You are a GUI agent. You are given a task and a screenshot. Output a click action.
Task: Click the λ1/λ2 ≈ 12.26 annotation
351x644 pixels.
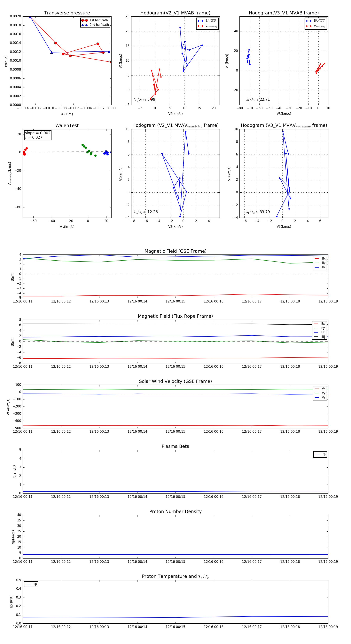(x=146, y=212)
